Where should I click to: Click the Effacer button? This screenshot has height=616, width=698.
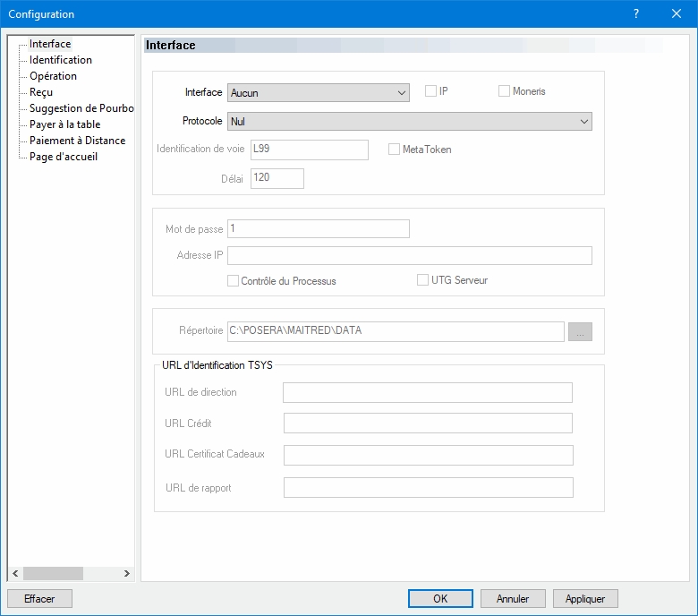[39, 599]
